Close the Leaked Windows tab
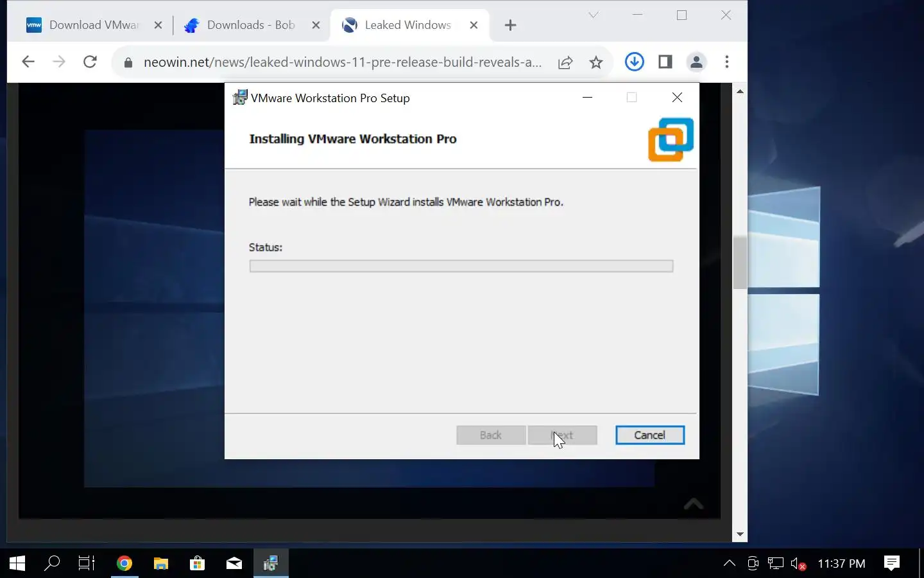This screenshot has width=924, height=578. [474, 25]
